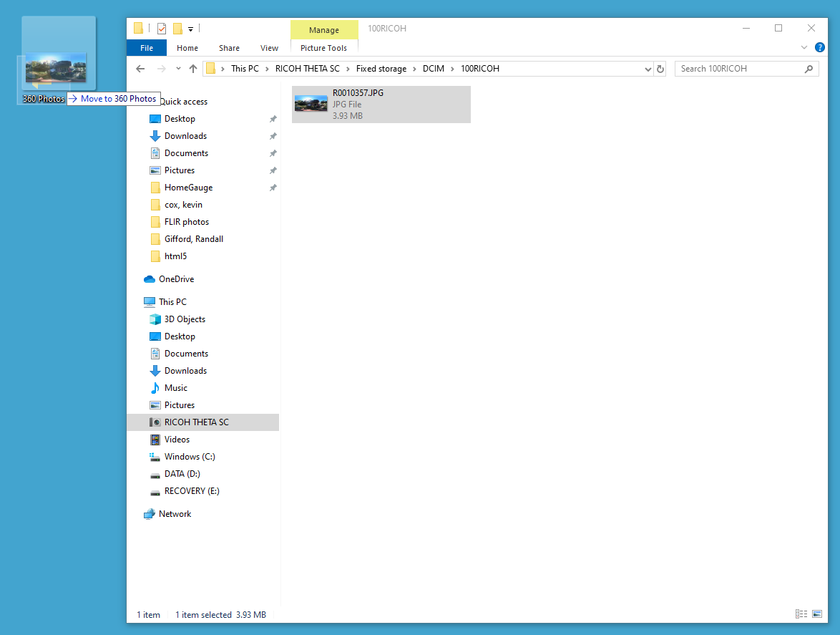Open the Picture Tools tab
Image resolution: width=840 pixels, height=635 pixels.
[x=323, y=48]
